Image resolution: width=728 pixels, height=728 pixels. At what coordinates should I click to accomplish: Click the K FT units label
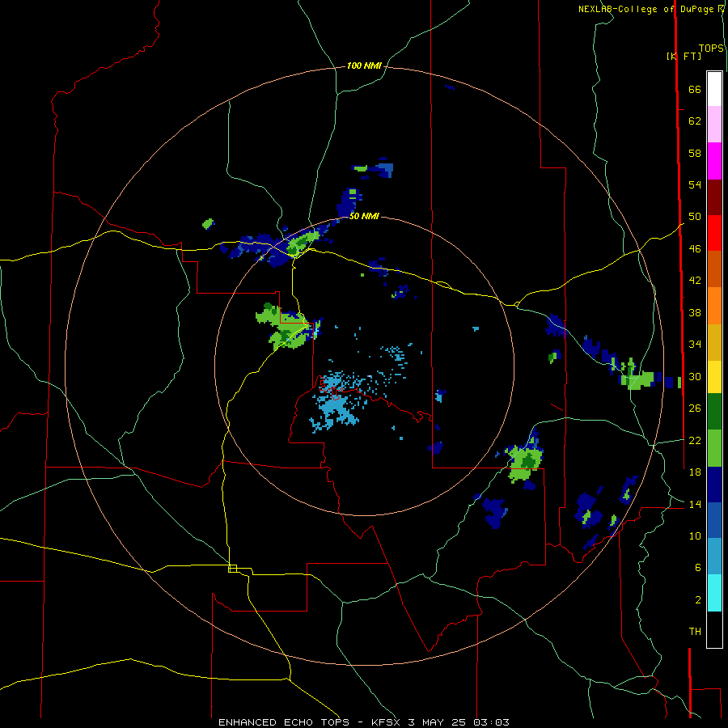point(684,56)
